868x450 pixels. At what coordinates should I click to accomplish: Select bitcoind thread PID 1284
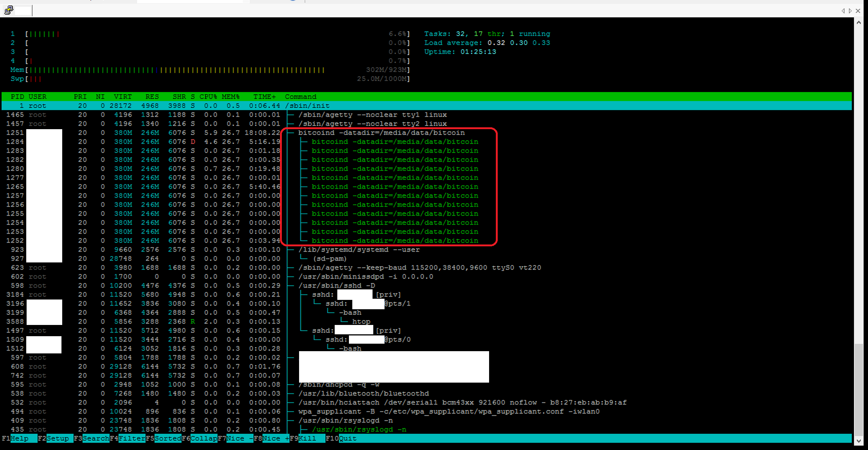click(x=427, y=142)
